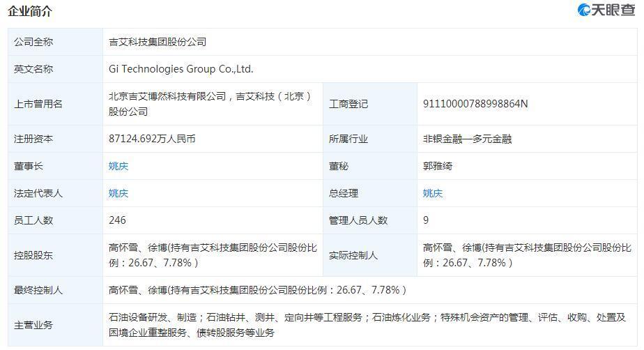Select company full name 吉艾科技集团股份公司
Screen dimensions: 644x350
tap(158, 42)
